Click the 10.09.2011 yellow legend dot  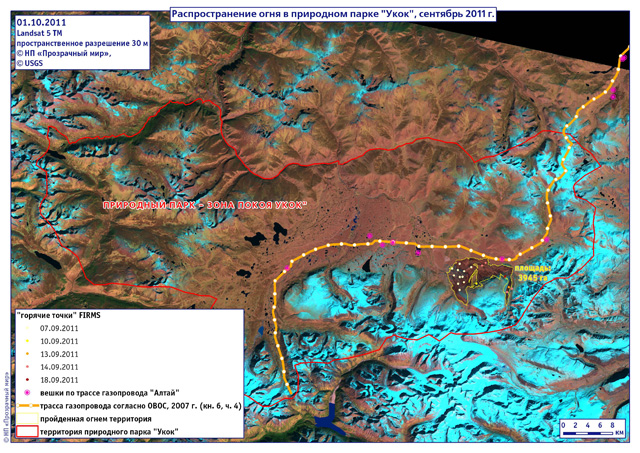pos(26,341)
